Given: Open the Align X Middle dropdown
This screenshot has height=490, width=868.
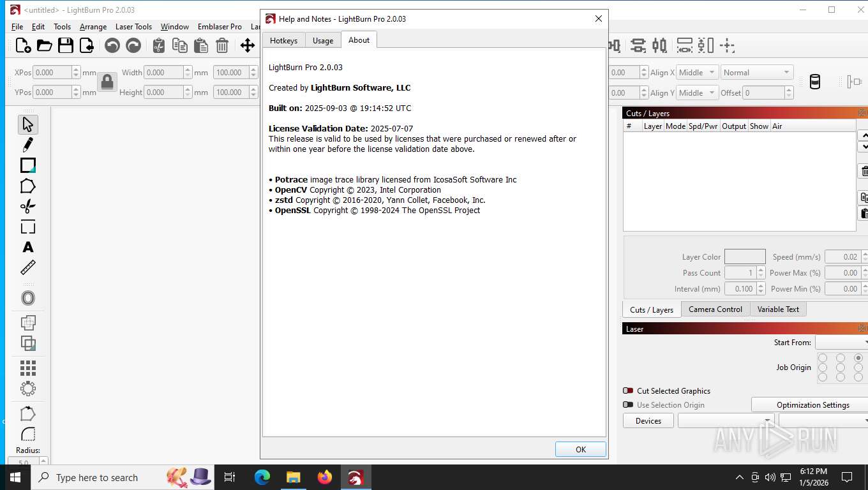Looking at the screenshot, I should click(x=697, y=72).
